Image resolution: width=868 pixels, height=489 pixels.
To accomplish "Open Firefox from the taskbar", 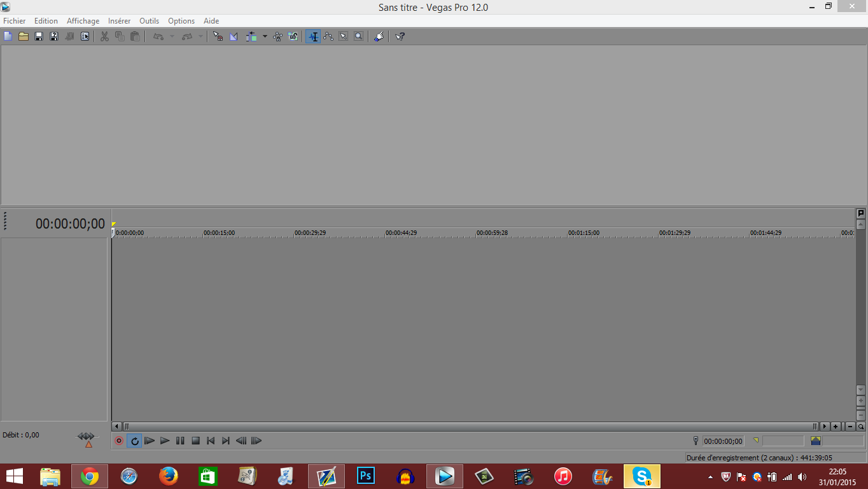I will tap(169, 476).
